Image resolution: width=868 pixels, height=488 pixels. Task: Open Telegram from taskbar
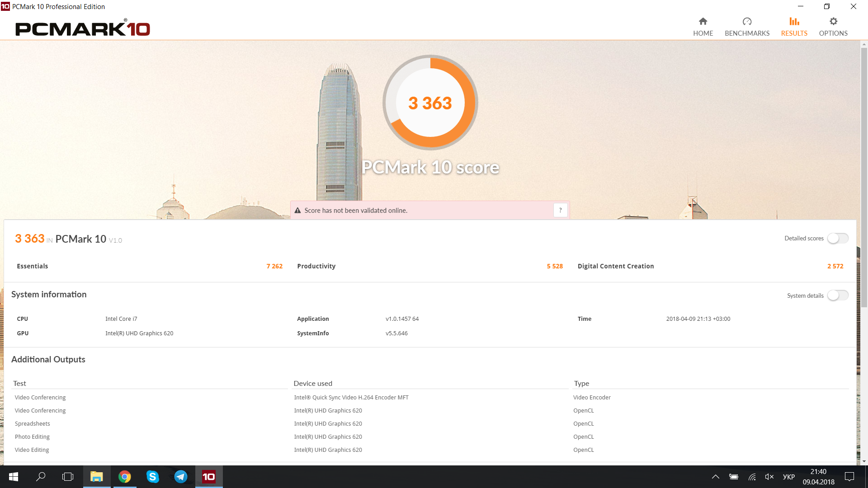[x=181, y=477]
